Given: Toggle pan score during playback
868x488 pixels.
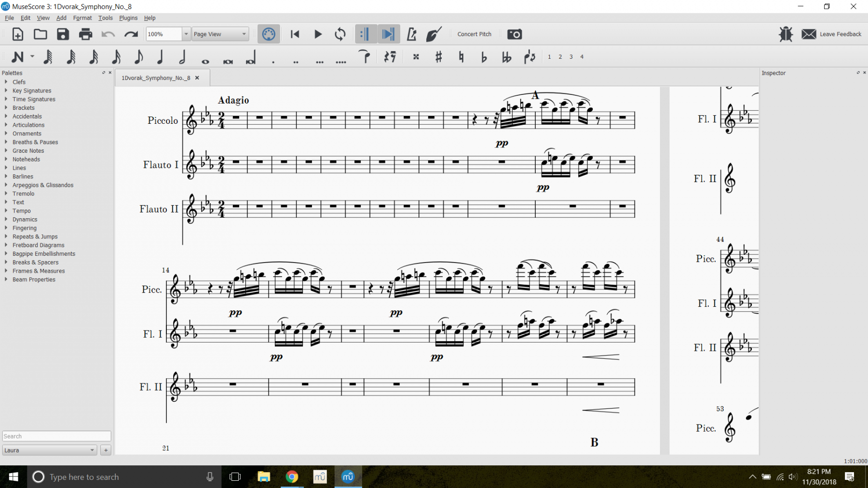Looking at the screenshot, I should click(389, 34).
